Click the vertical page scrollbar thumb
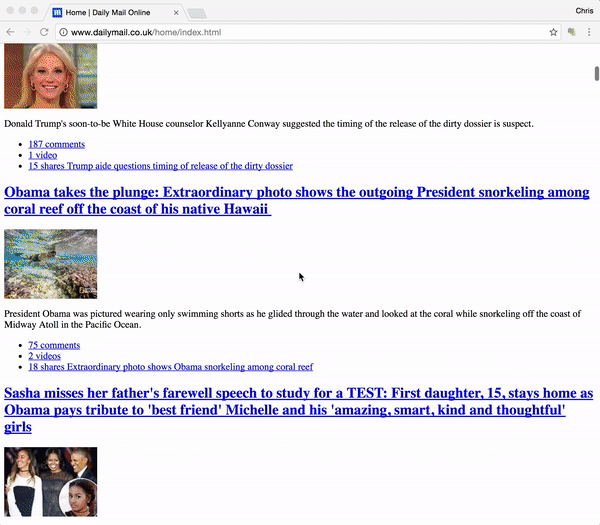 tap(597, 73)
